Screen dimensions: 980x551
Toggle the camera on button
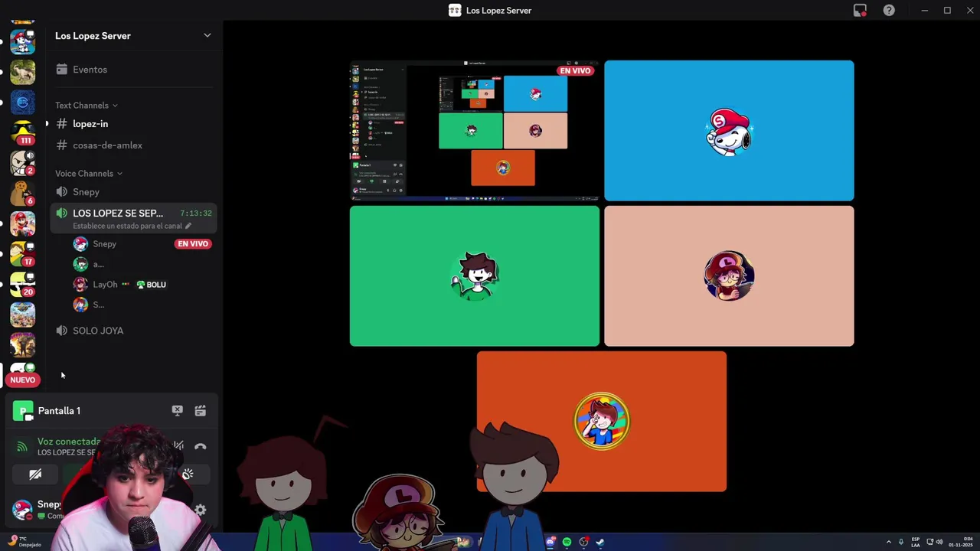[35, 474]
